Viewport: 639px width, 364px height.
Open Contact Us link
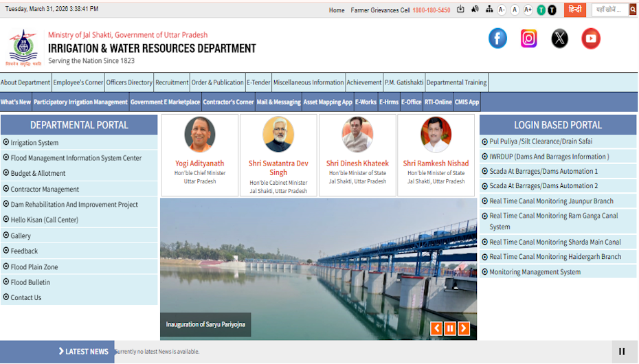[x=25, y=297]
